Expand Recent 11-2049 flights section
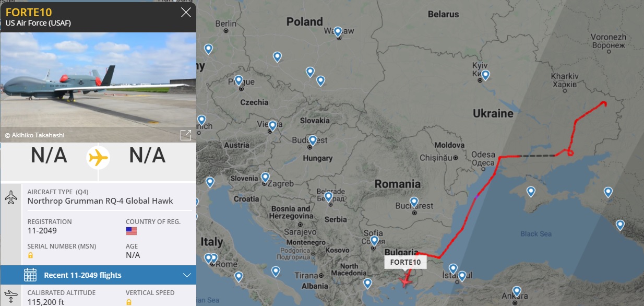Viewport: 644px width, 306px height. [x=98, y=275]
